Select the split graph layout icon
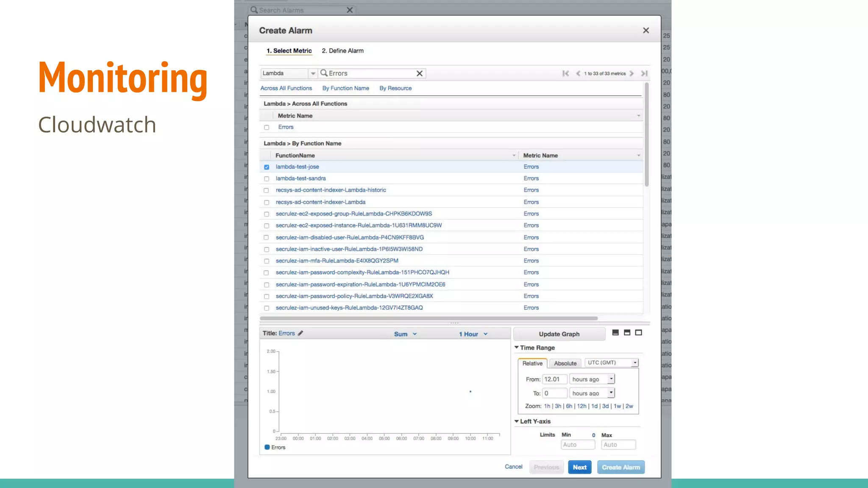This screenshot has width=868, height=488. pyautogui.click(x=627, y=333)
